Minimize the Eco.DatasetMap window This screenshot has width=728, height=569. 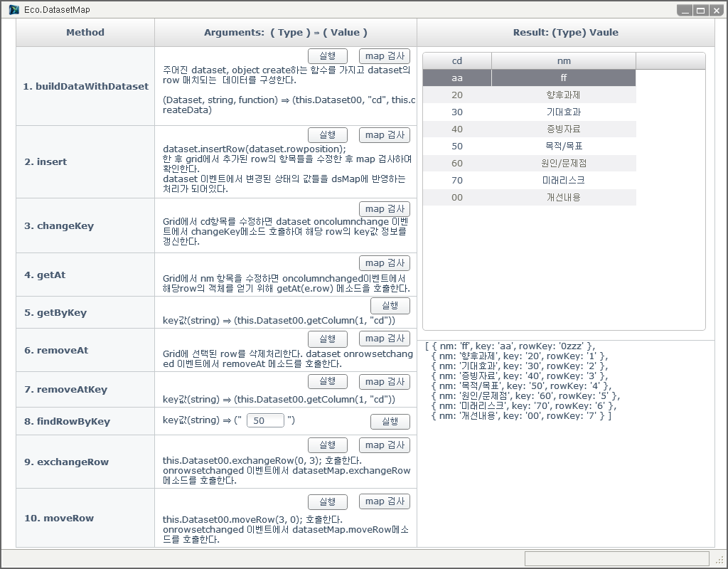(x=685, y=10)
